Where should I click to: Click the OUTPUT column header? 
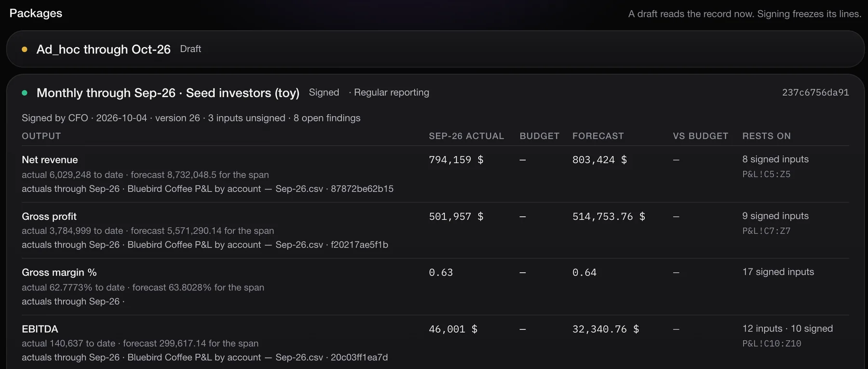coord(41,136)
